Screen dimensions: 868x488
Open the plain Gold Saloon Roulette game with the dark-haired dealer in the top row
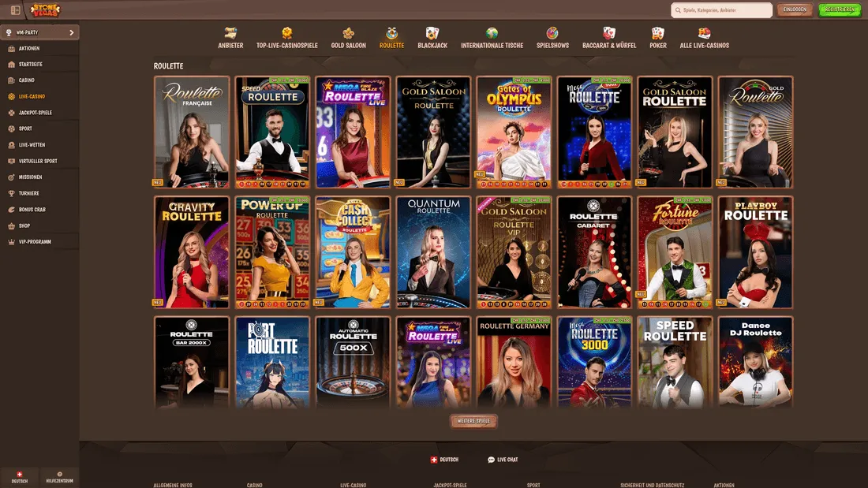click(433, 132)
